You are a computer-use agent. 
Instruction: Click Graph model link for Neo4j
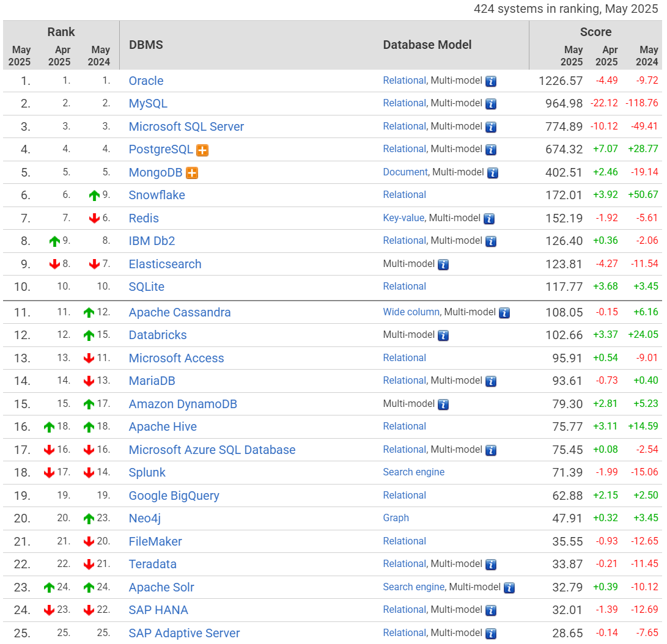[x=396, y=518]
